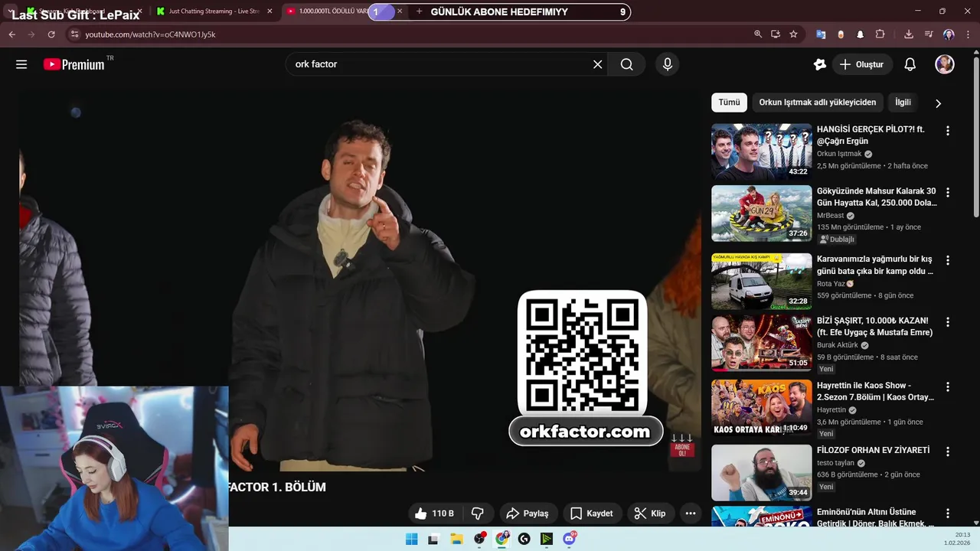Create a clip with Klip button

[650, 514]
